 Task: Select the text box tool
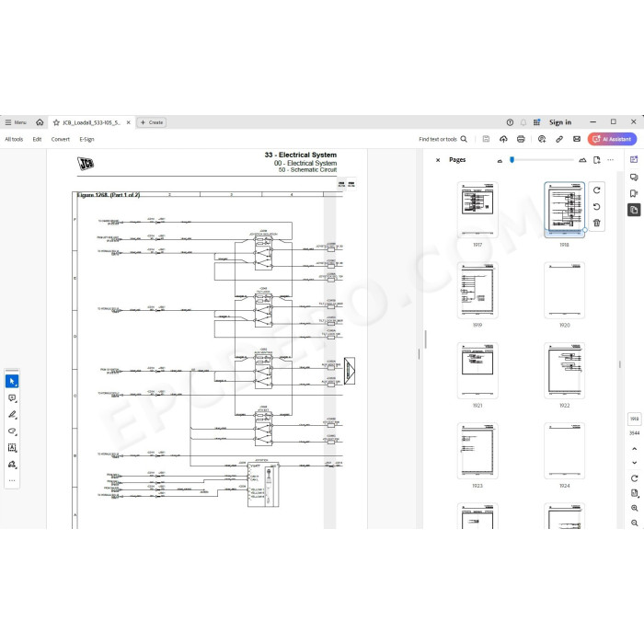coord(12,448)
